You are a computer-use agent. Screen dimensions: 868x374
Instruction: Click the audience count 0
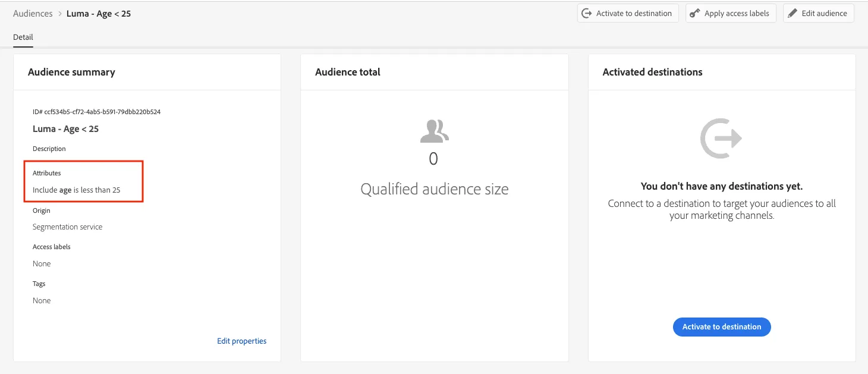[433, 159]
